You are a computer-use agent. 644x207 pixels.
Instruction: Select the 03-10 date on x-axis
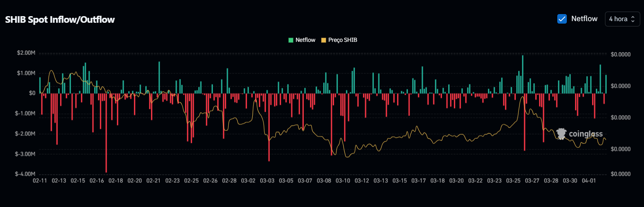click(x=343, y=181)
